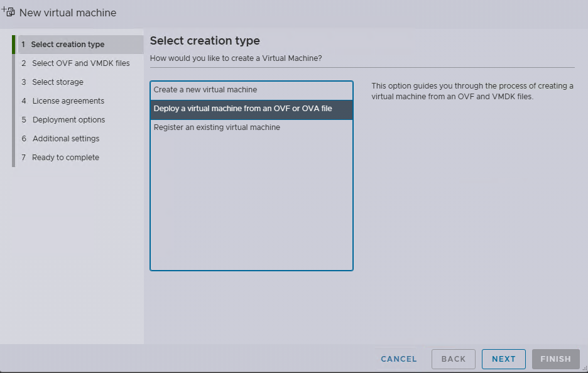Screen dimensions: 588x373
Task: Click the dialog resize grip in the corner
Action: coord(584,369)
